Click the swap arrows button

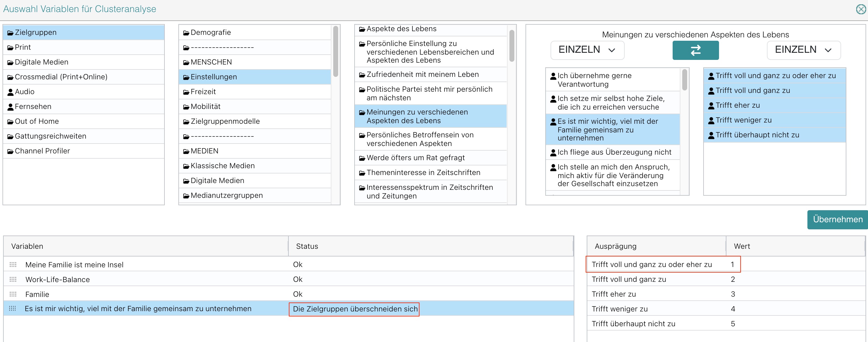click(695, 50)
